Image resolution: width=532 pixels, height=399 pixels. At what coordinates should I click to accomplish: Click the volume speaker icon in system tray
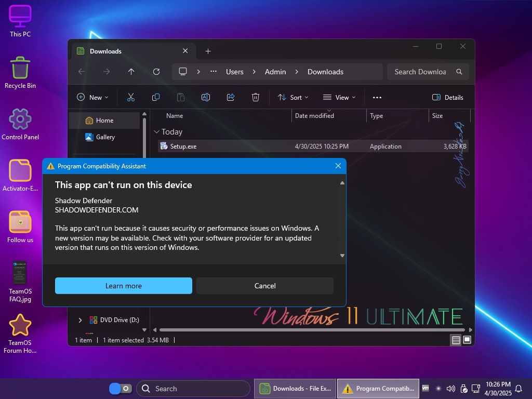point(450,389)
